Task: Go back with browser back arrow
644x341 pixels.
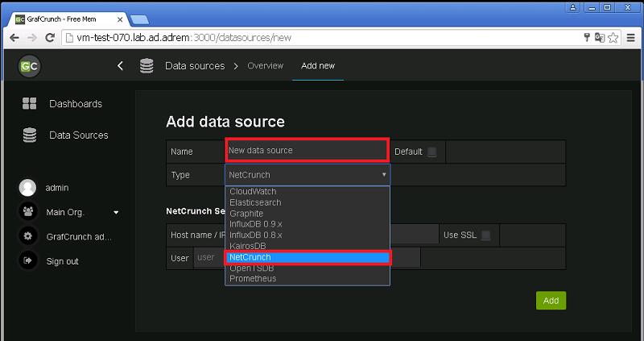Action: [x=14, y=38]
